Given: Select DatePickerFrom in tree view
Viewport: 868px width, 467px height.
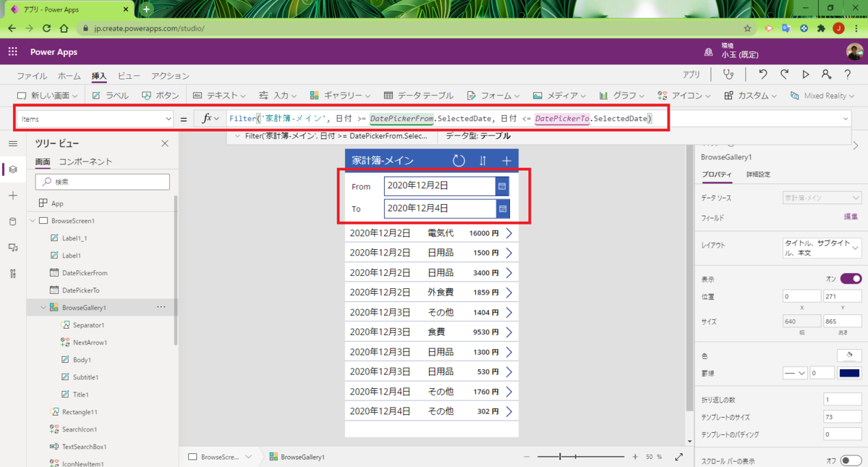Looking at the screenshot, I should pyautogui.click(x=85, y=273).
